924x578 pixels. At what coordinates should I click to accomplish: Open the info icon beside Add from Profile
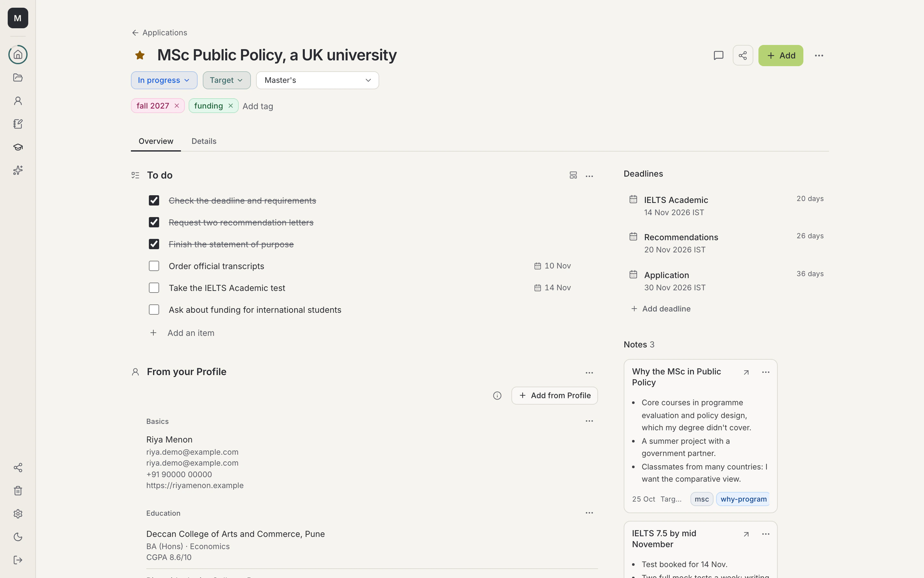pyautogui.click(x=497, y=396)
